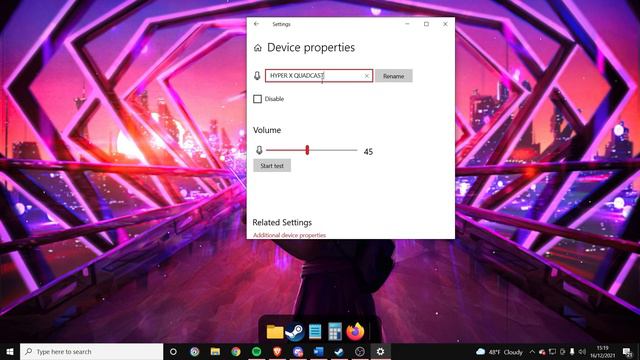Show hidden tray icons with the chevron
This screenshot has width=640, height=360.
[532, 352]
